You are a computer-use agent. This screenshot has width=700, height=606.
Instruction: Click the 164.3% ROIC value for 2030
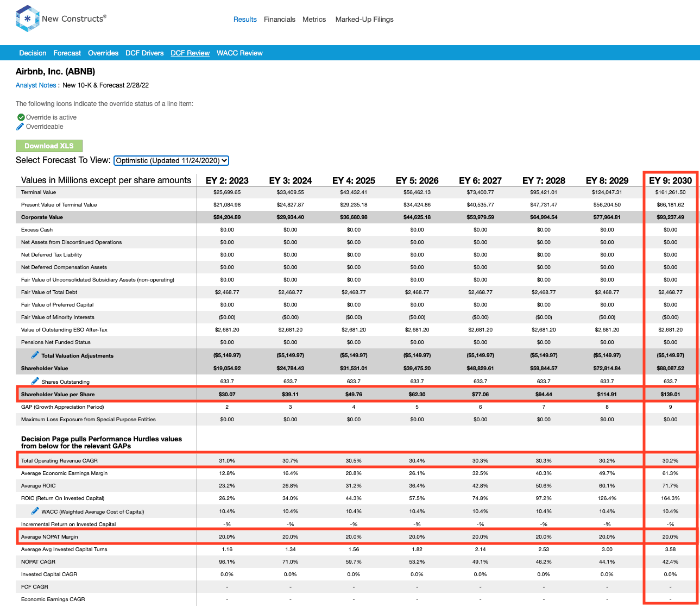[671, 498]
